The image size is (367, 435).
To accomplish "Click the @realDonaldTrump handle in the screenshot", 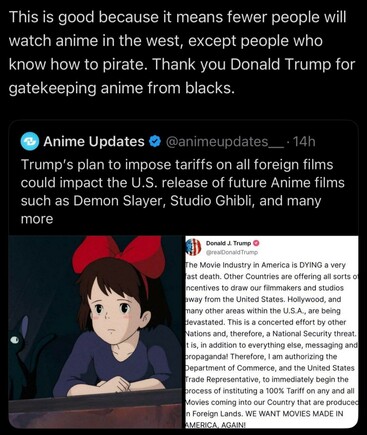I will (x=232, y=252).
